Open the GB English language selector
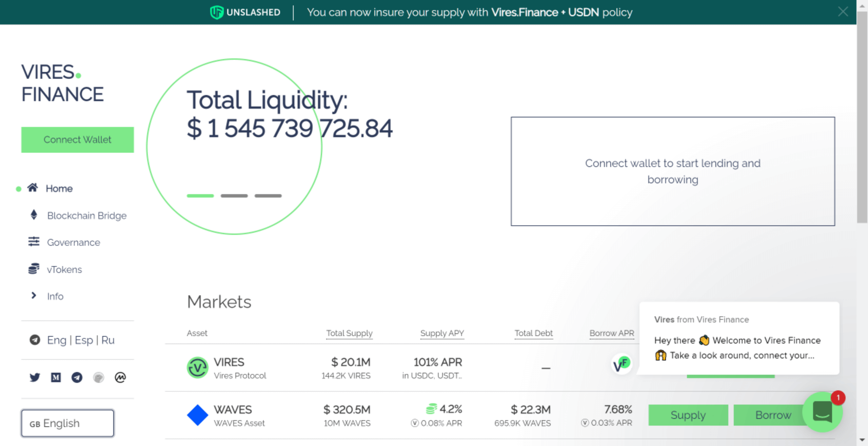 tap(67, 423)
